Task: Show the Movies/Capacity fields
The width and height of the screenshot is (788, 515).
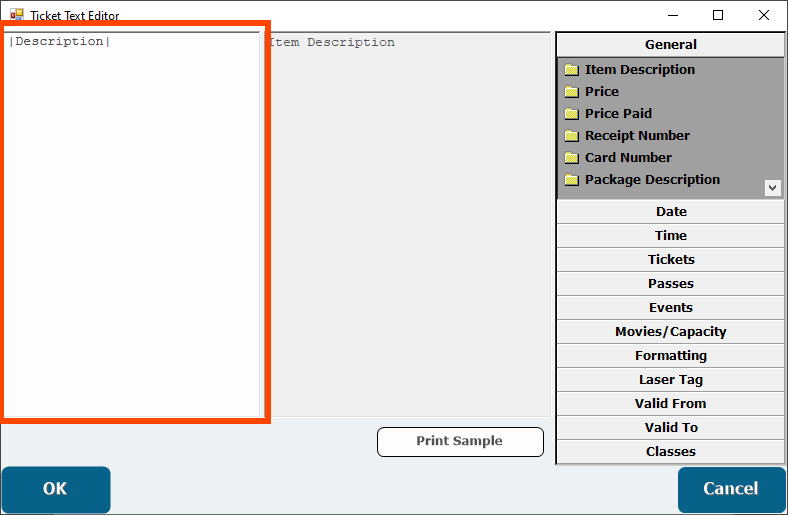Action: [670, 332]
